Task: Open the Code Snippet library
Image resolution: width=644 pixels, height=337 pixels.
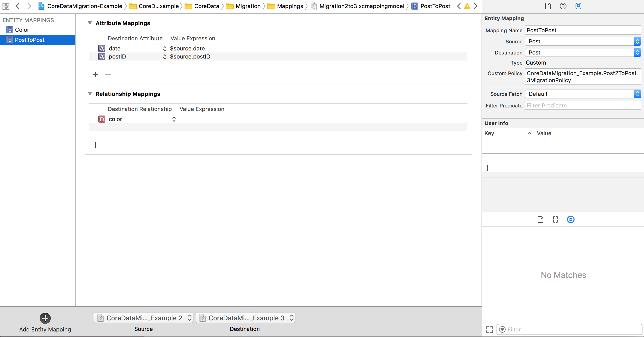Action: tap(555, 219)
